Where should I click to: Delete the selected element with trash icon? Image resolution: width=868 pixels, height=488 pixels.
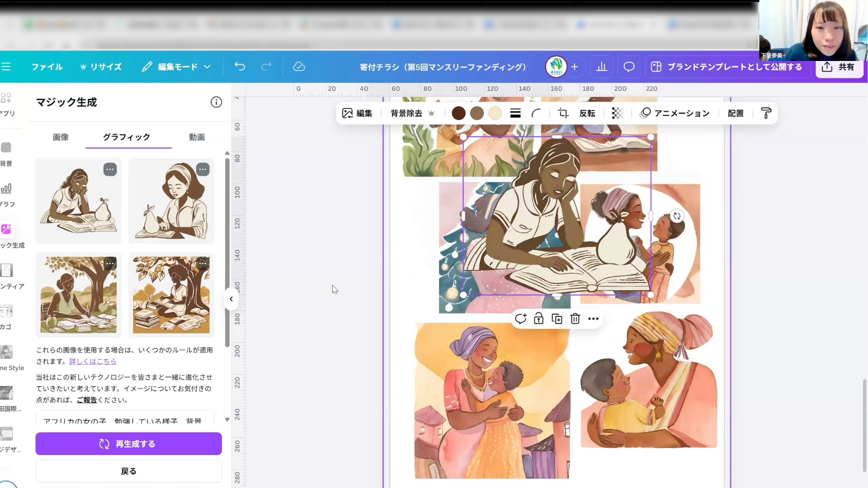575,319
